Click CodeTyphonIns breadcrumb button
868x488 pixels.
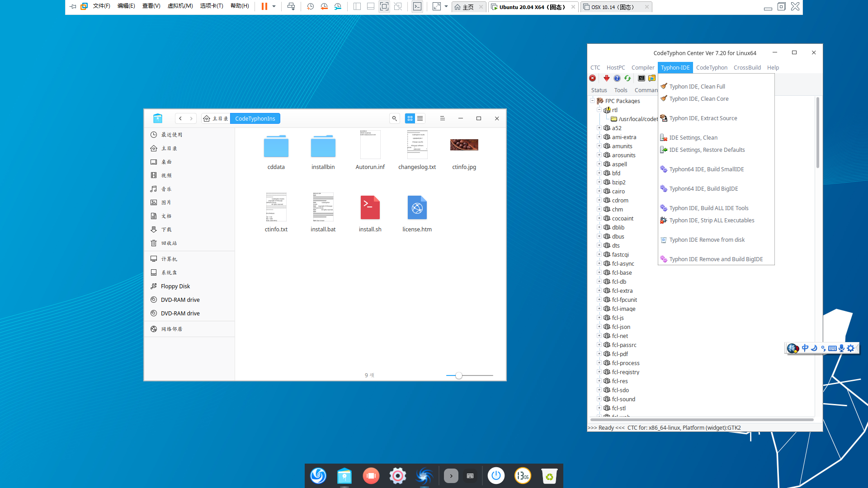tap(255, 118)
